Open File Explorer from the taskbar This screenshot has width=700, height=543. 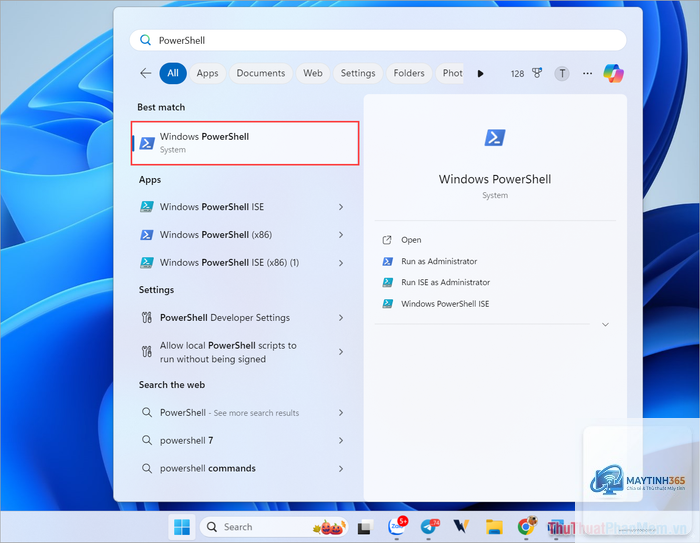click(494, 527)
